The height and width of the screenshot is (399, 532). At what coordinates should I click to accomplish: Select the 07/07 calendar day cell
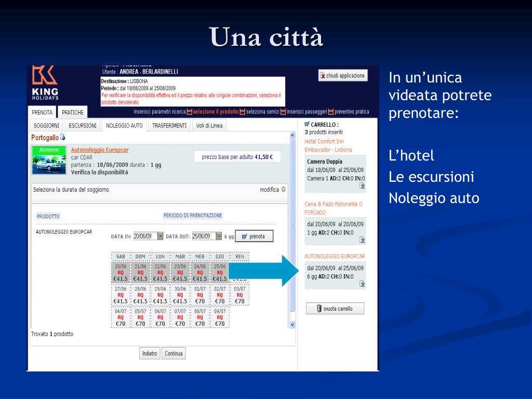180,317
